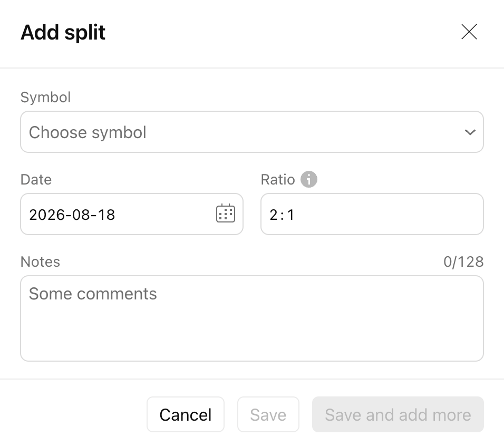Open the Choose symbol combo box
Viewport: 504px width, 446px height.
[x=252, y=132]
